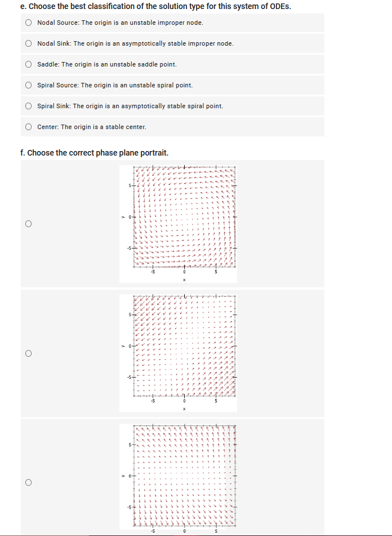The width and height of the screenshot is (392, 536).
Task: Select the second phase portrait option
Action: 27,353
